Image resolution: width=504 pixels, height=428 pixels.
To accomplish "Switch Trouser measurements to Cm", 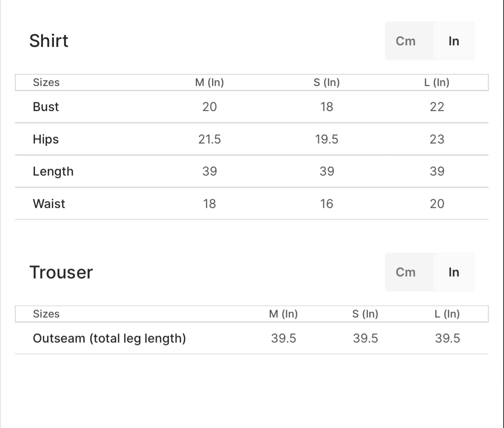I will pyautogui.click(x=406, y=272).
